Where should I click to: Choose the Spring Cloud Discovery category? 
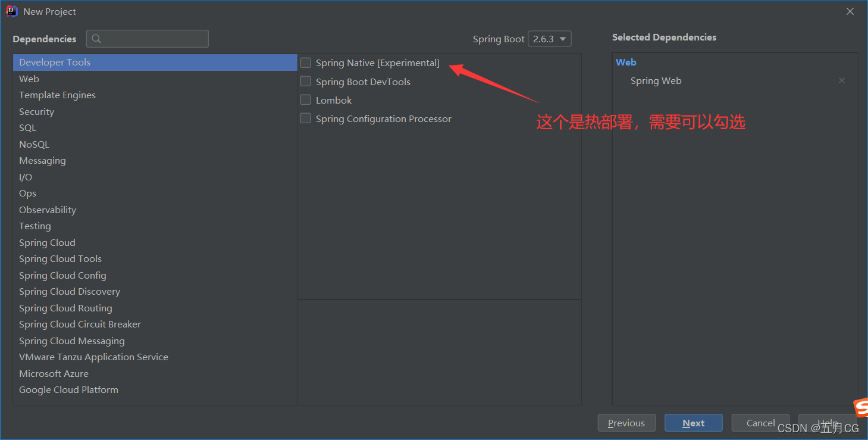[x=155, y=292]
